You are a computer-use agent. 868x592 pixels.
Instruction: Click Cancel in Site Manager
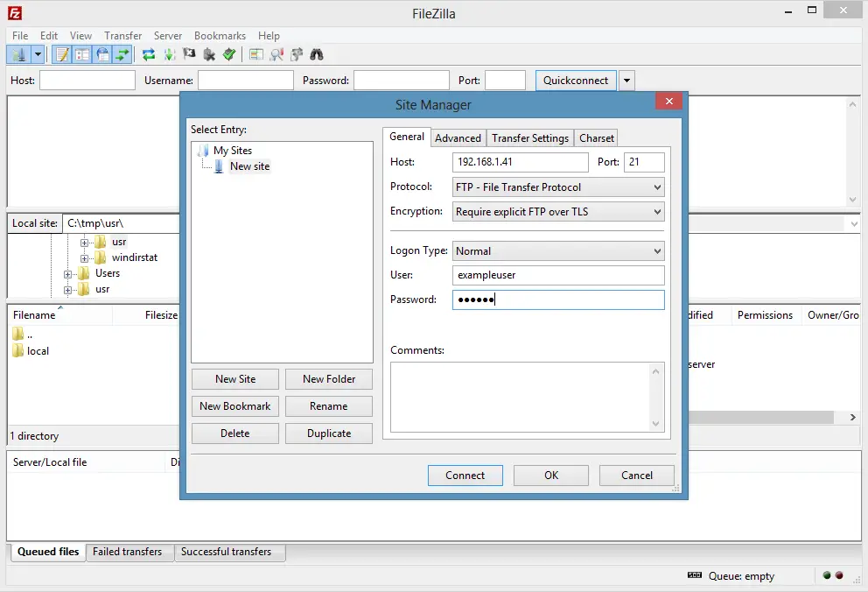[x=637, y=476]
